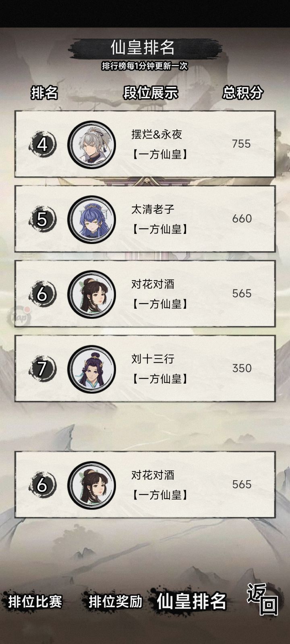
Task: Tap the TapTap floating logo
Action: click(x=20, y=316)
